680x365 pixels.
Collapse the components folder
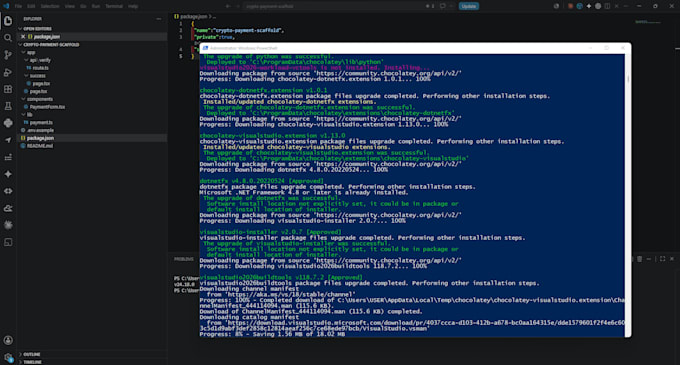tap(23, 99)
